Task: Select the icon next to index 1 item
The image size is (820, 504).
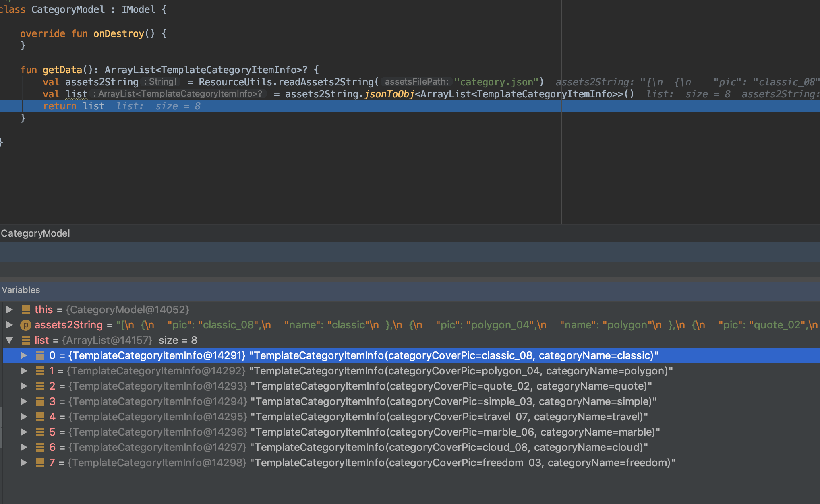Action: (x=41, y=371)
